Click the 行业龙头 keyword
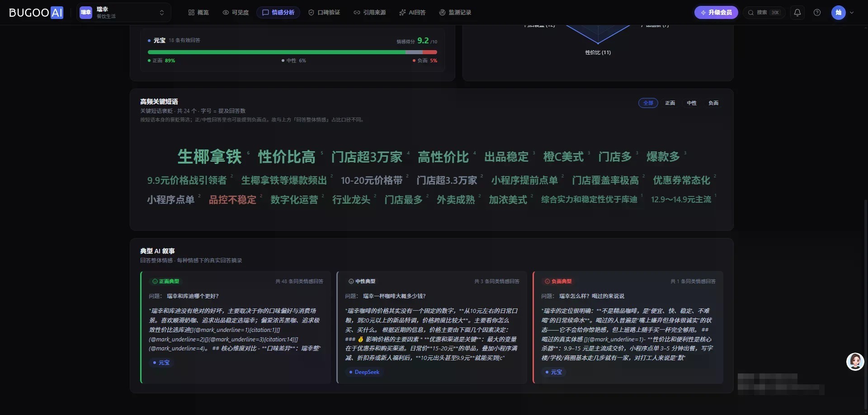 coord(351,200)
